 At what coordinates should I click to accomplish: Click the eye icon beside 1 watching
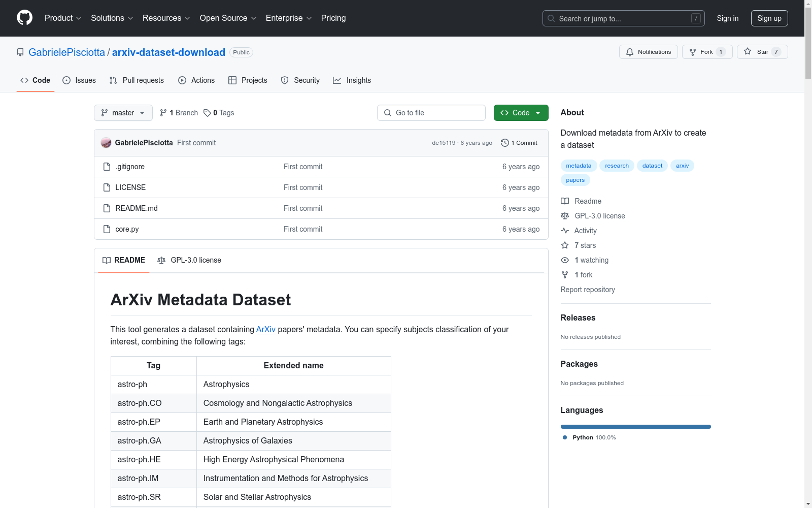point(565,260)
